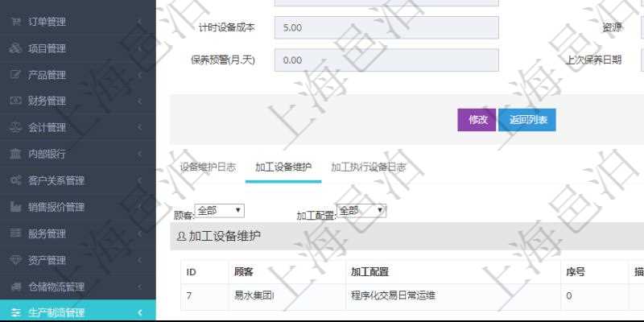Click the 资产管理 diamond icon

15,260
